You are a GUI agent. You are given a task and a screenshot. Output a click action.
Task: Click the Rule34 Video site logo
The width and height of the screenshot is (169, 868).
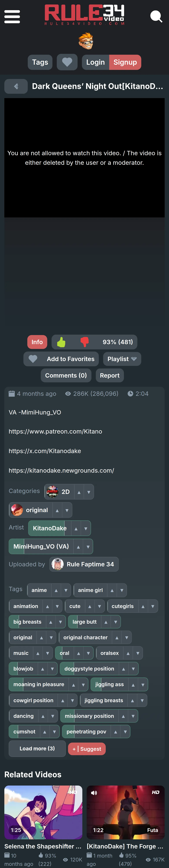point(84,15)
